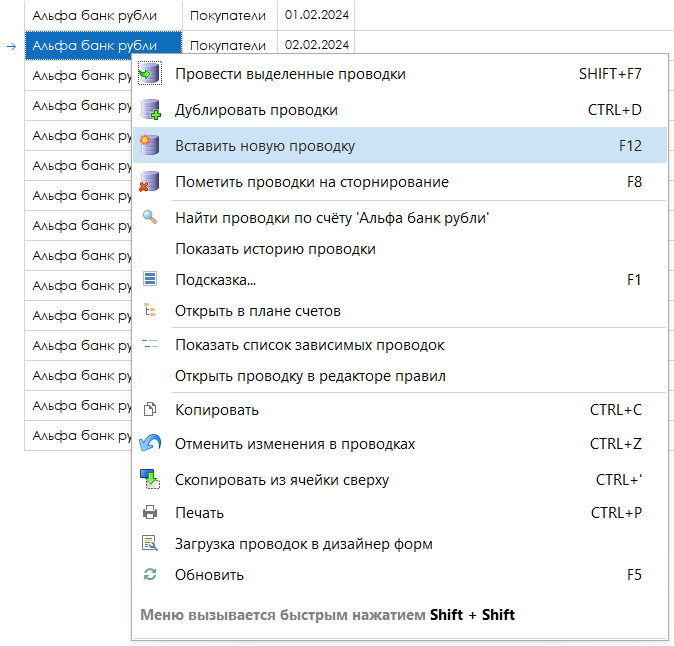Click the 'Обновить' refresh icon

(150, 575)
